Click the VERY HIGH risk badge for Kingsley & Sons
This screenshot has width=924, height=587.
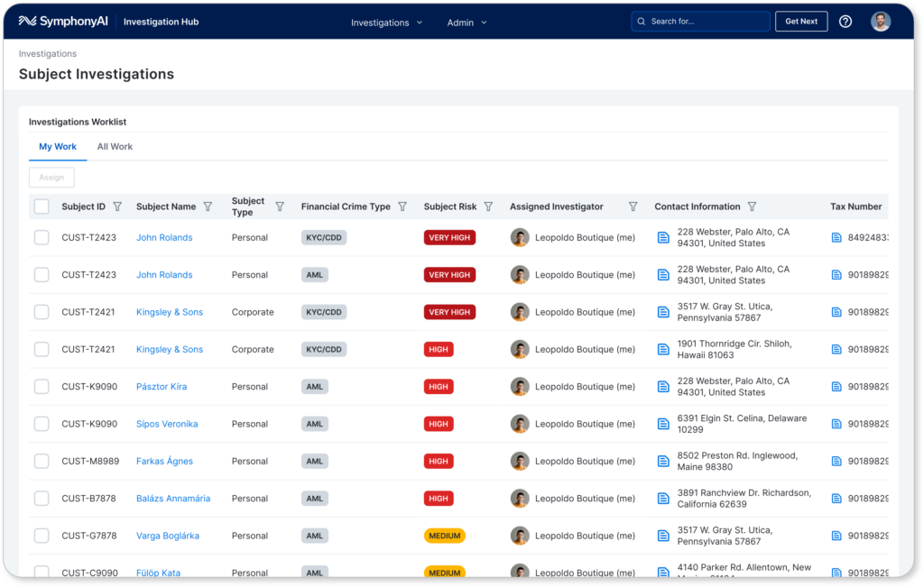click(449, 312)
